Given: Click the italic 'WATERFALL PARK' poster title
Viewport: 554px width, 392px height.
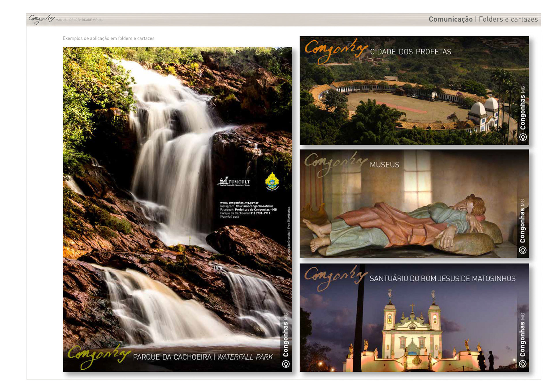Looking at the screenshot, I should pos(245,357).
